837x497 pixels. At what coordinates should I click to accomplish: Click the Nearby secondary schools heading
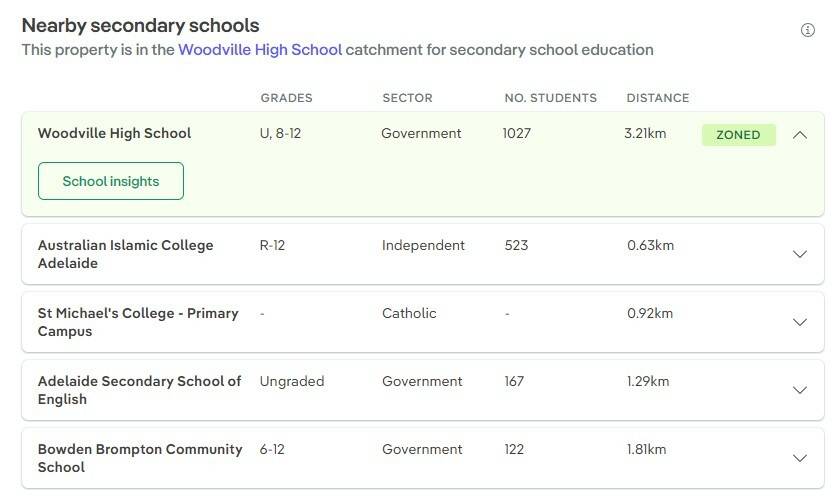[140, 26]
